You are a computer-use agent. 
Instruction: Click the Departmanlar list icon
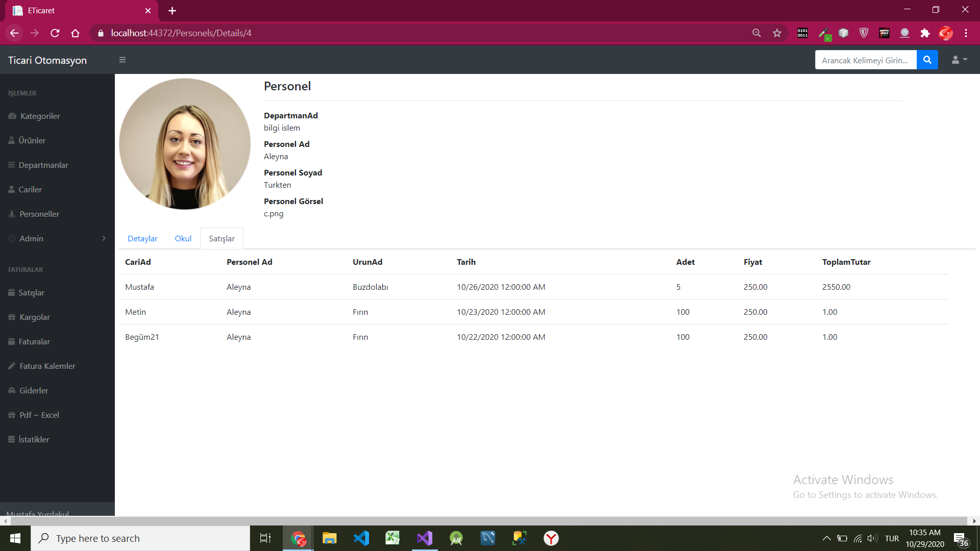[x=11, y=165]
